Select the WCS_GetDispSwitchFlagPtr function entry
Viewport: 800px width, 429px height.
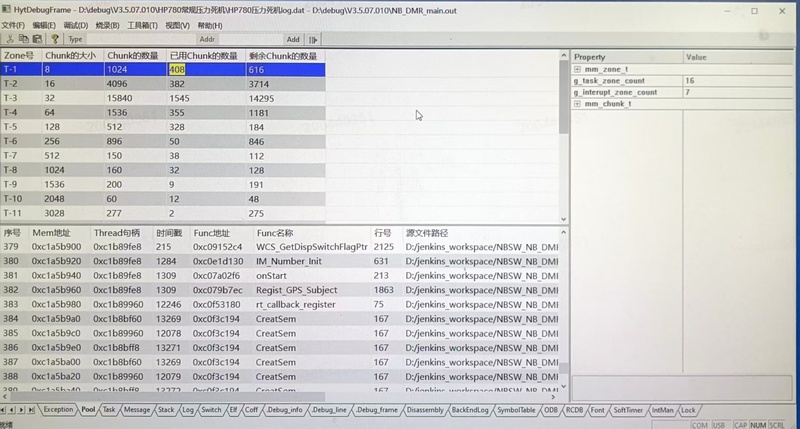pyautogui.click(x=312, y=247)
